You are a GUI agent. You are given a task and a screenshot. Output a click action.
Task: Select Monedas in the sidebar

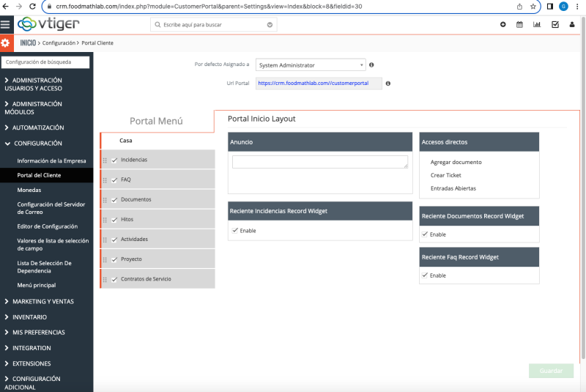pyautogui.click(x=29, y=190)
